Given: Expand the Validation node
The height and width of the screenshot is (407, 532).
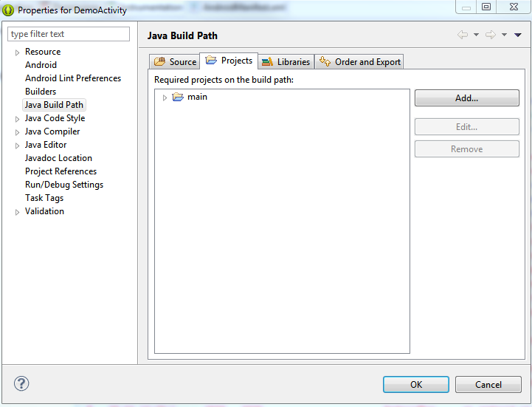Looking at the screenshot, I should 17,212.
